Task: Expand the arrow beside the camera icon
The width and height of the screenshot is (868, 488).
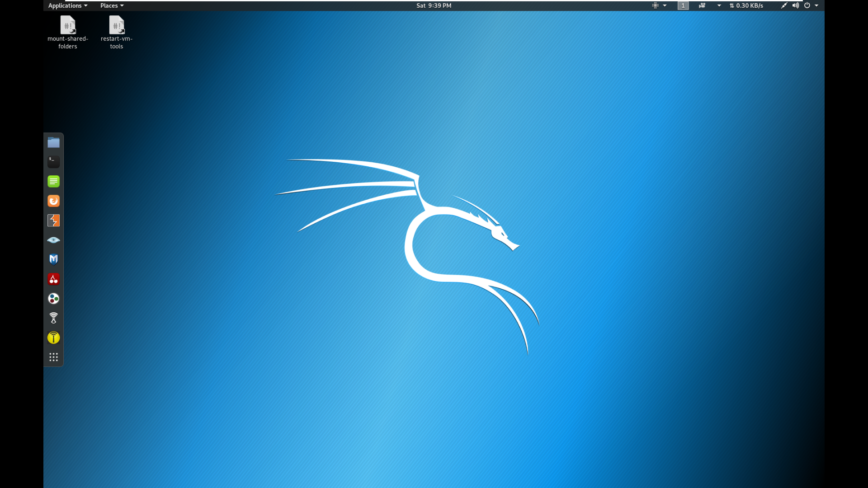Action: pyautogui.click(x=719, y=5)
